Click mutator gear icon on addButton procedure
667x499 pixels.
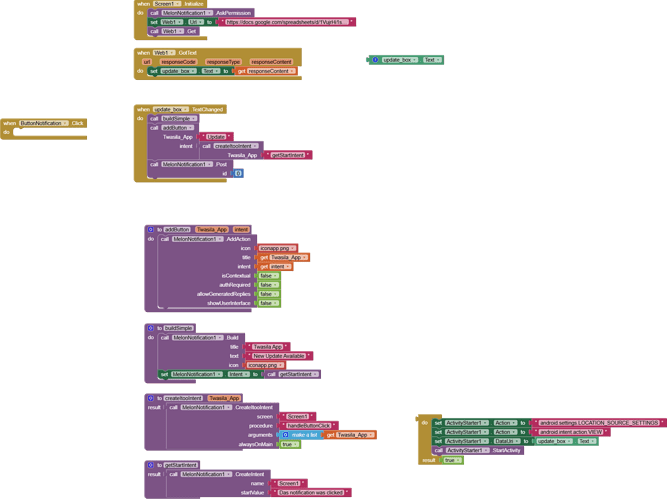150,230
